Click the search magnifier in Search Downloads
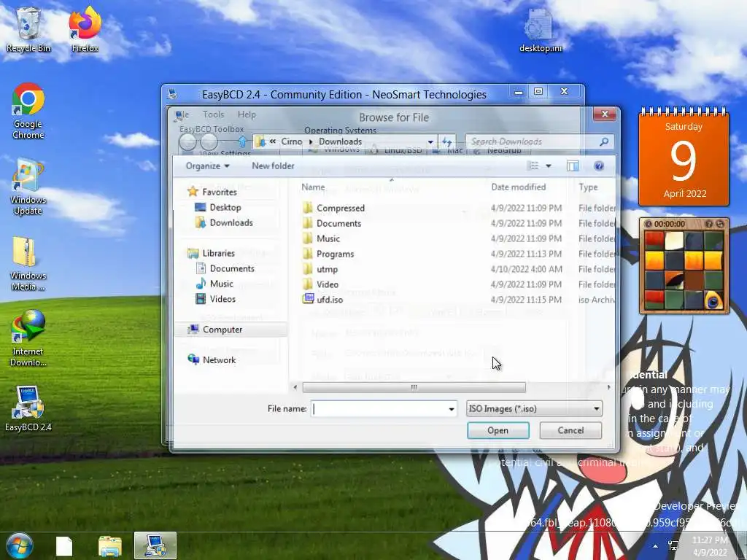 (604, 141)
